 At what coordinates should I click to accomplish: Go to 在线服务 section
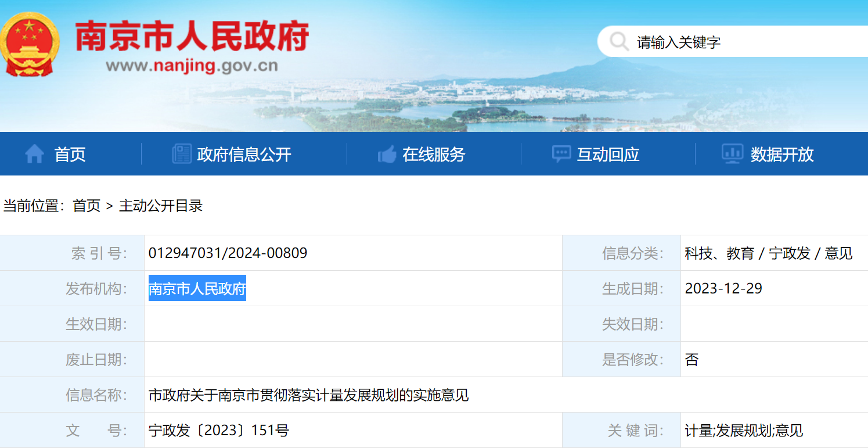[x=434, y=154]
